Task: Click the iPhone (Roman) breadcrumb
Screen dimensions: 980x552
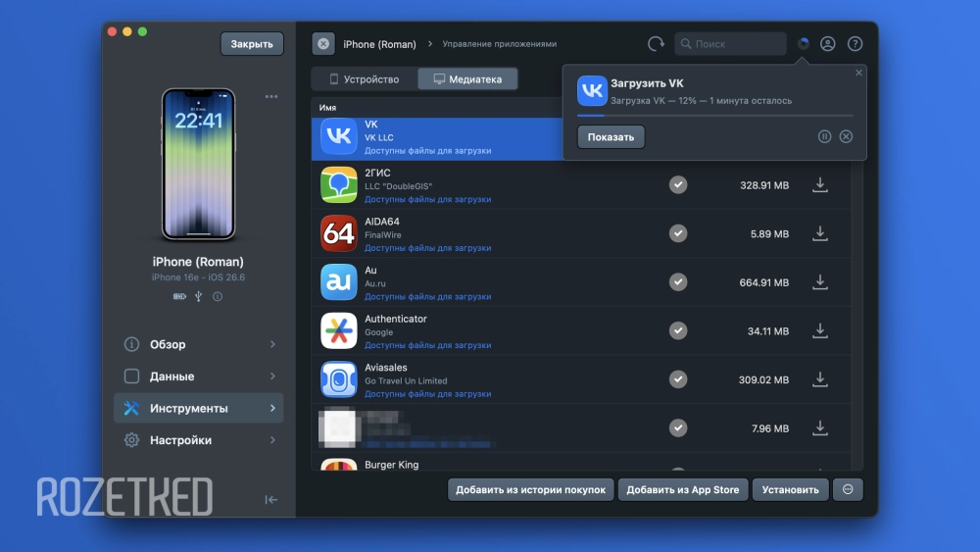Action: [x=379, y=44]
